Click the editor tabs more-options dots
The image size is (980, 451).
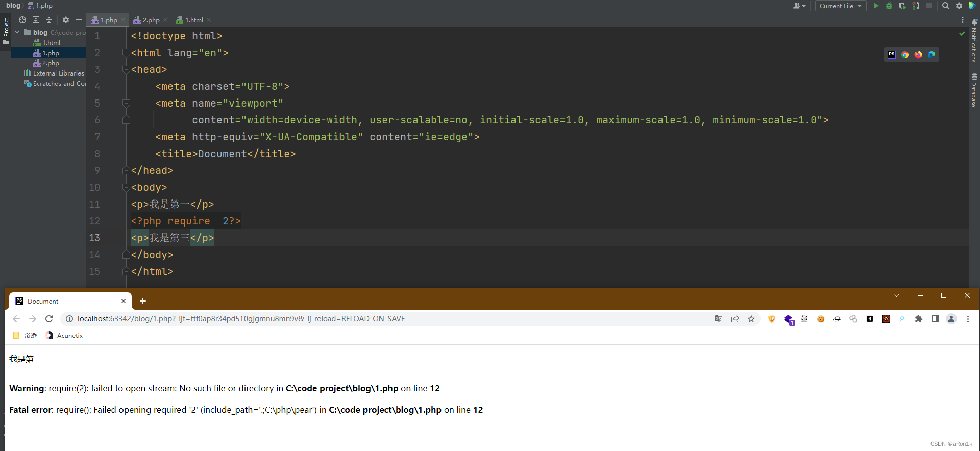[963, 20]
